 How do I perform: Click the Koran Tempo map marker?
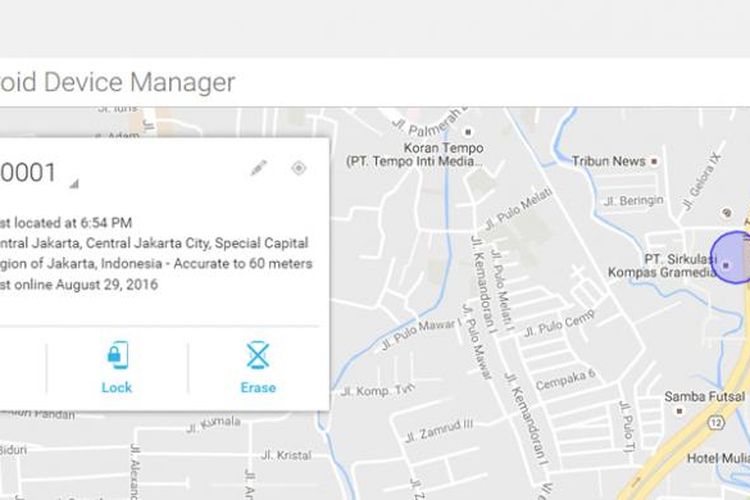click(467, 132)
